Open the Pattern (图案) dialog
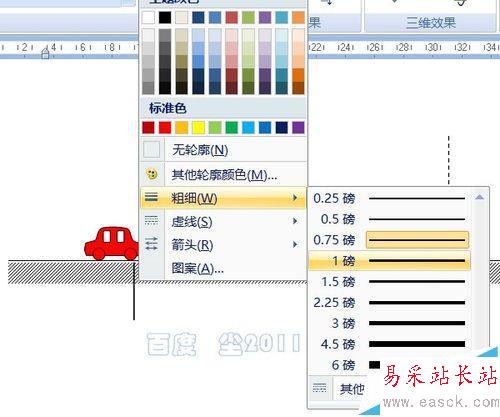 (x=223, y=268)
